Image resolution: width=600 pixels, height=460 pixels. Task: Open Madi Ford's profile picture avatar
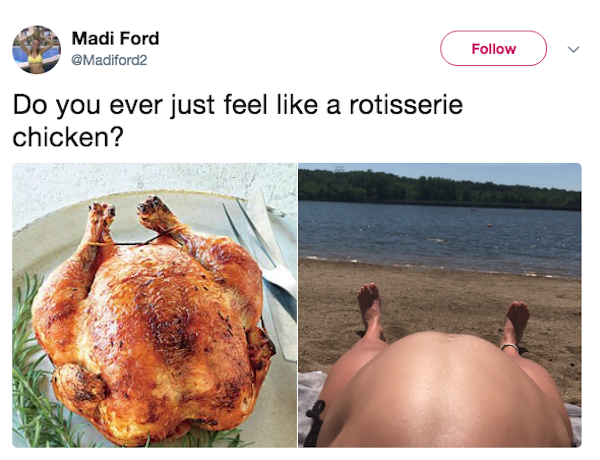pyautogui.click(x=36, y=49)
